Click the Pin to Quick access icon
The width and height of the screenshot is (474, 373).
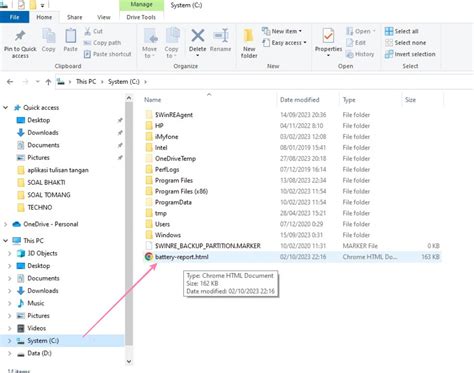20,36
